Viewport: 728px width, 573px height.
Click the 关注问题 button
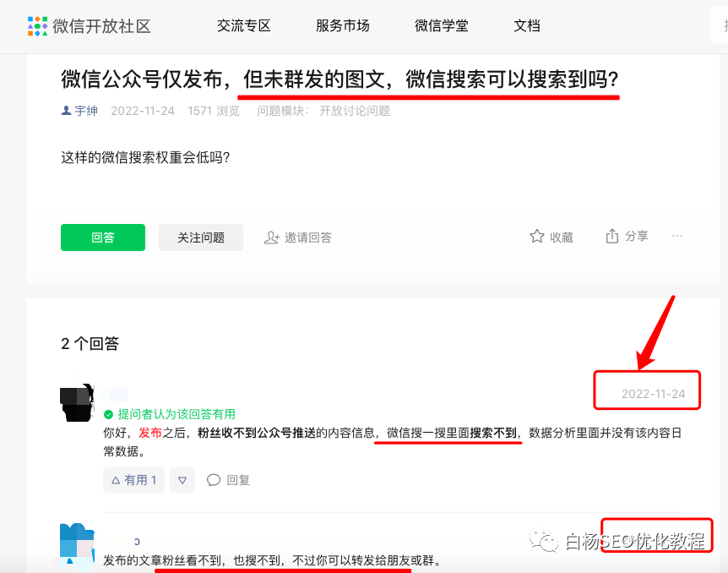(201, 237)
